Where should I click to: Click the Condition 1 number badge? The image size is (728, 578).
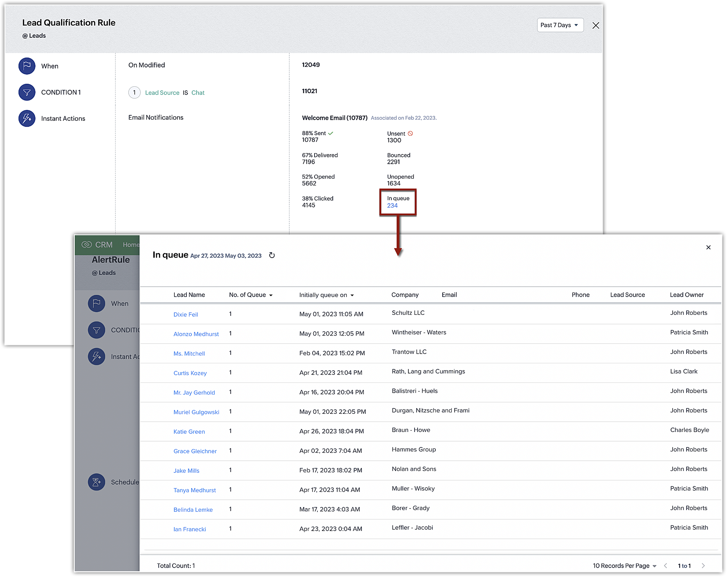(x=134, y=92)
